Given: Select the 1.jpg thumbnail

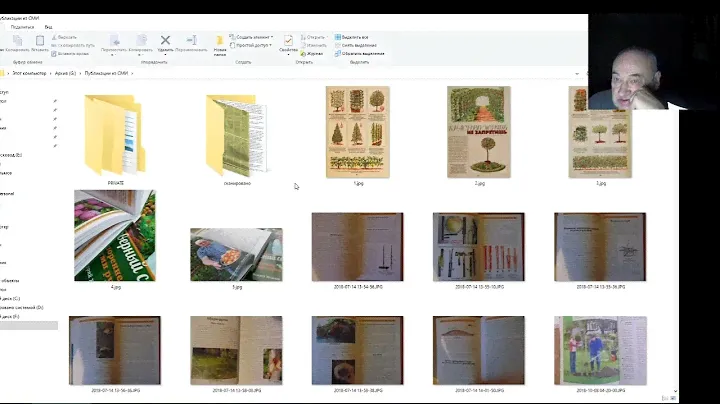Looking at the screenshot, I should tap(357, 132).
